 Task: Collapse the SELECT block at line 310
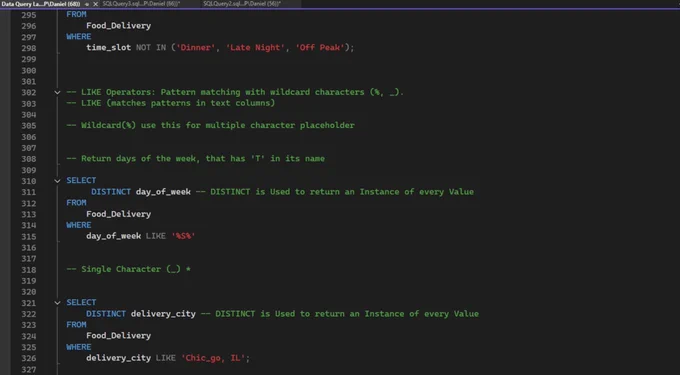coord(57,181)
